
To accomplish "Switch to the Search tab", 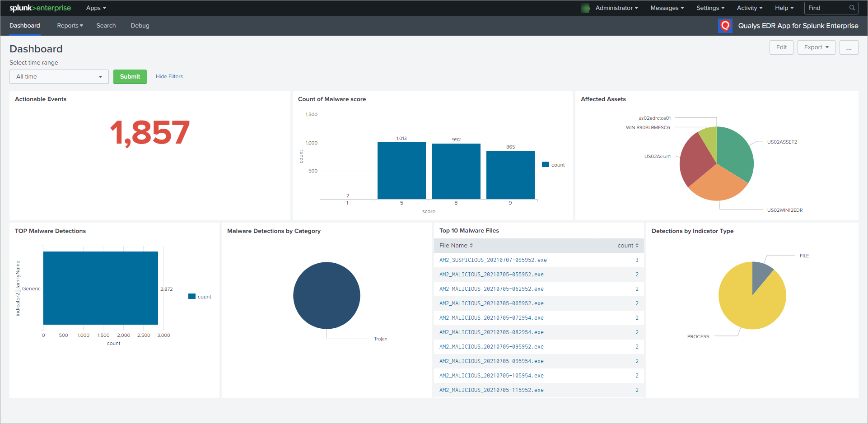I will pyautogui.click(x=106, y=26).
